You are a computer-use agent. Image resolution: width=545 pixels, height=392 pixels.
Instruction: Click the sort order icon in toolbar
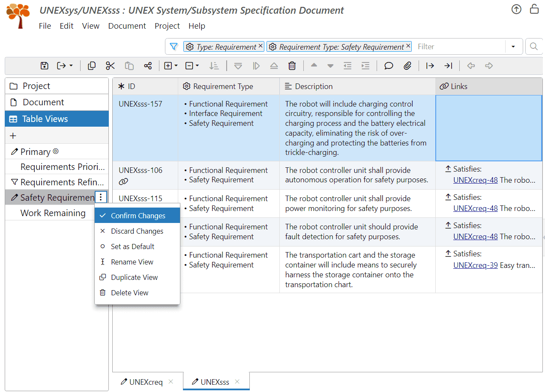point(214,65)
